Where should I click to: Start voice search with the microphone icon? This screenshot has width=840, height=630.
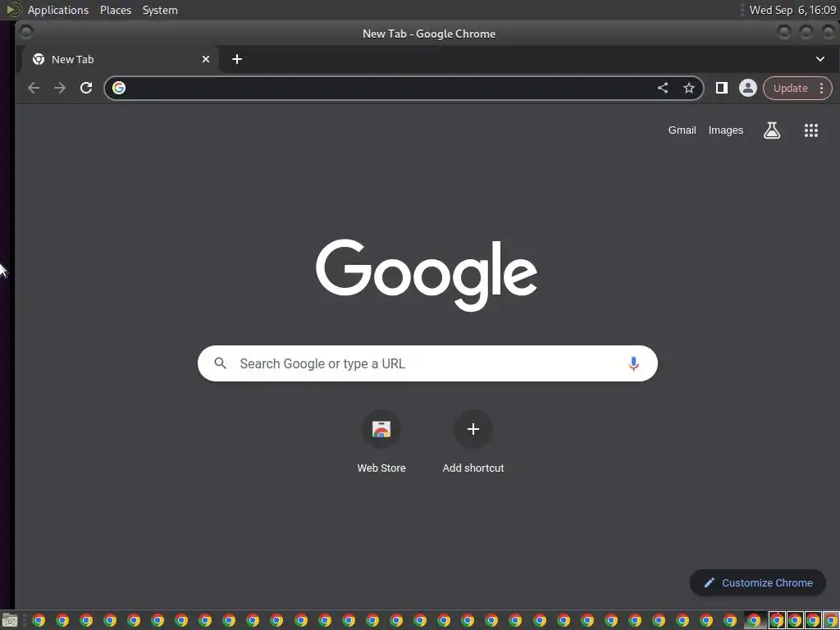pyautogui.click(x=633, y=363)
